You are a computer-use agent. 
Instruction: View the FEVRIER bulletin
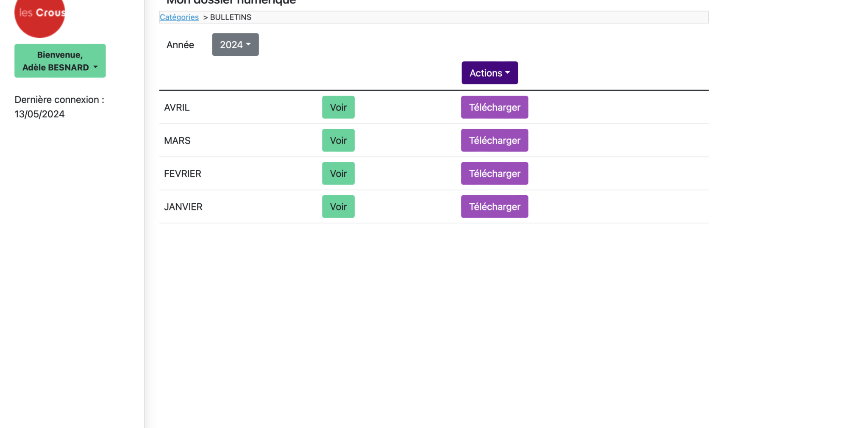(x=338, y=174)
